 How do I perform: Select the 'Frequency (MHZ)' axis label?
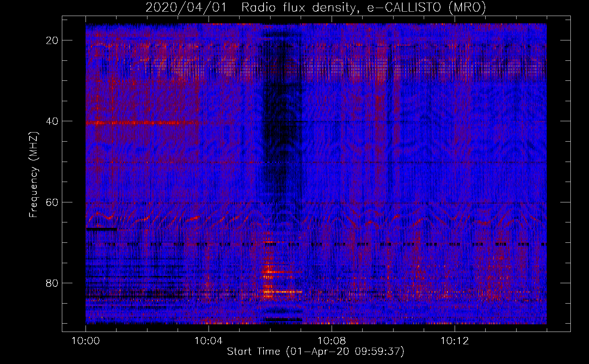point(33,175)
